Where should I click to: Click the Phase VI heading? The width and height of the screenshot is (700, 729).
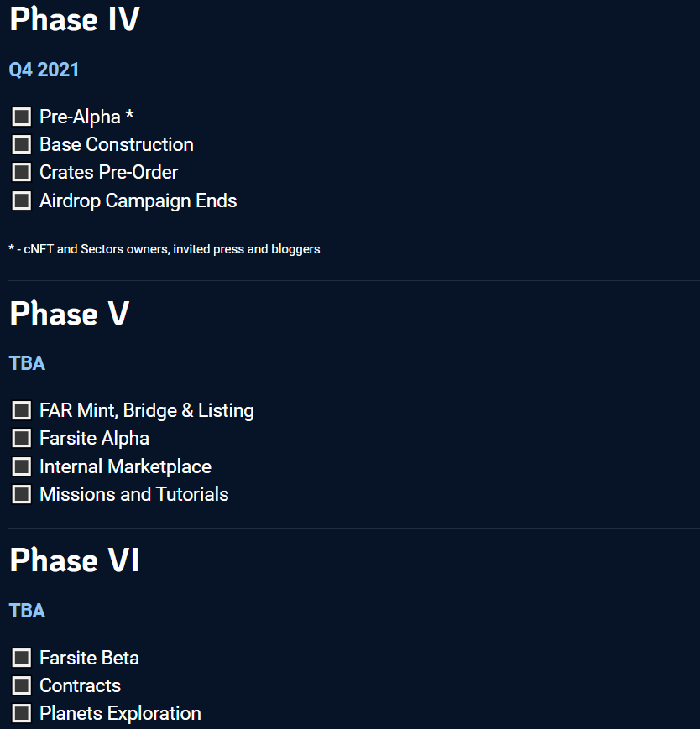75,560
